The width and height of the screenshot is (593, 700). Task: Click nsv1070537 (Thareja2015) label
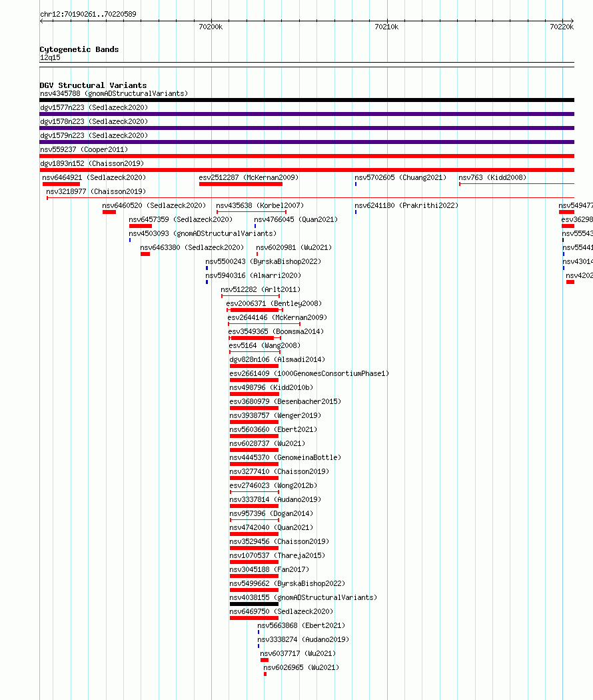[277, 555]
